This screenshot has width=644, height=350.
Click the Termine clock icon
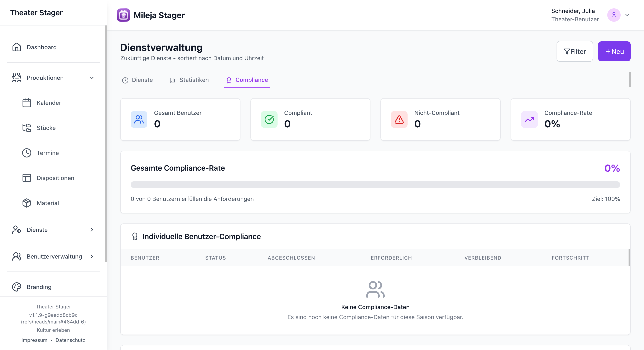tap(27, 153)
